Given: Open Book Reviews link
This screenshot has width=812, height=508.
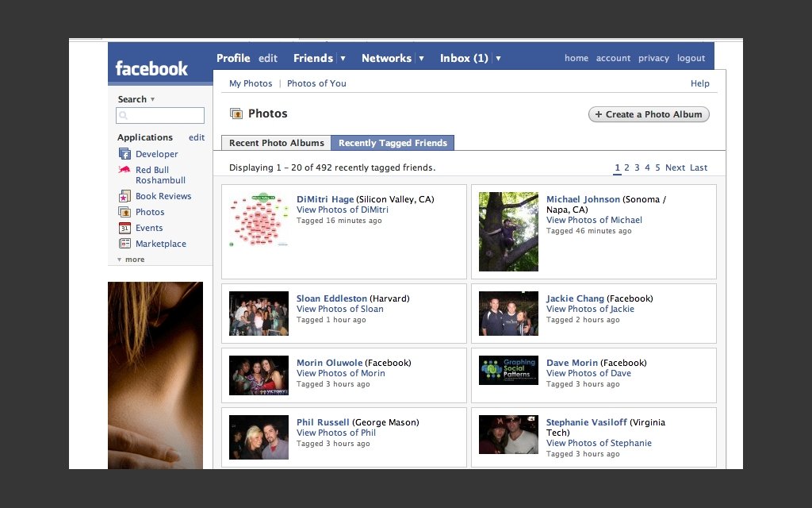Looking at the screenshot, I should pyautogui.click(x=163, y=196).
